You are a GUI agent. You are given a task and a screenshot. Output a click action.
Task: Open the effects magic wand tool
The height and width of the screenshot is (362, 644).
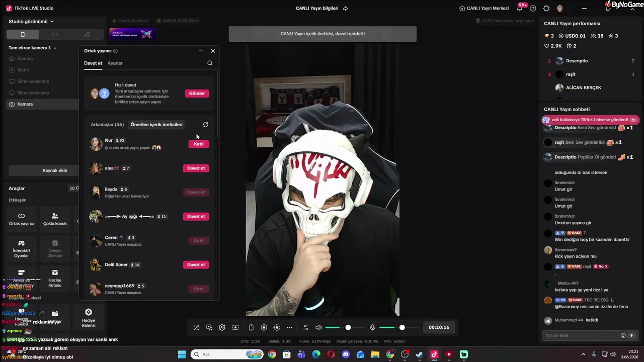tap(196, 328)
